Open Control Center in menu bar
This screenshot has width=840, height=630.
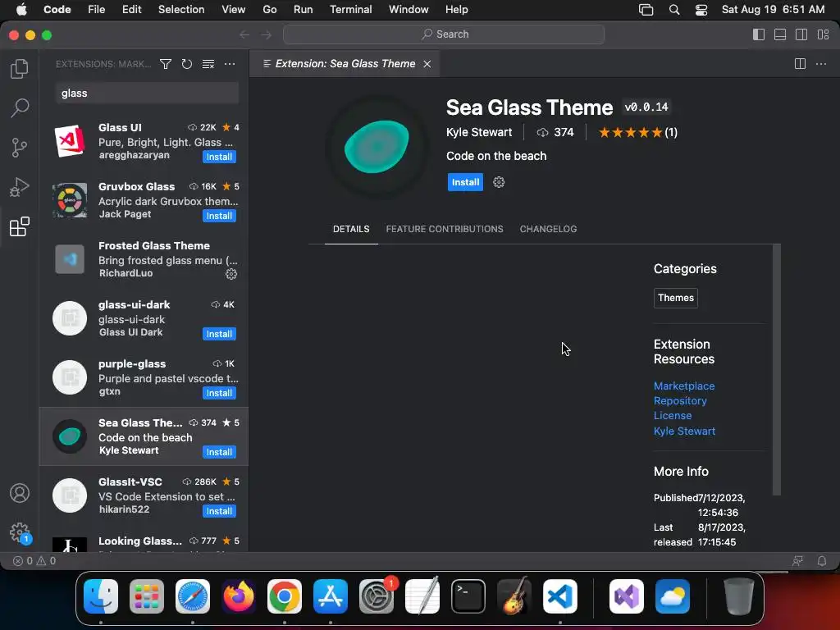[701, 10]
